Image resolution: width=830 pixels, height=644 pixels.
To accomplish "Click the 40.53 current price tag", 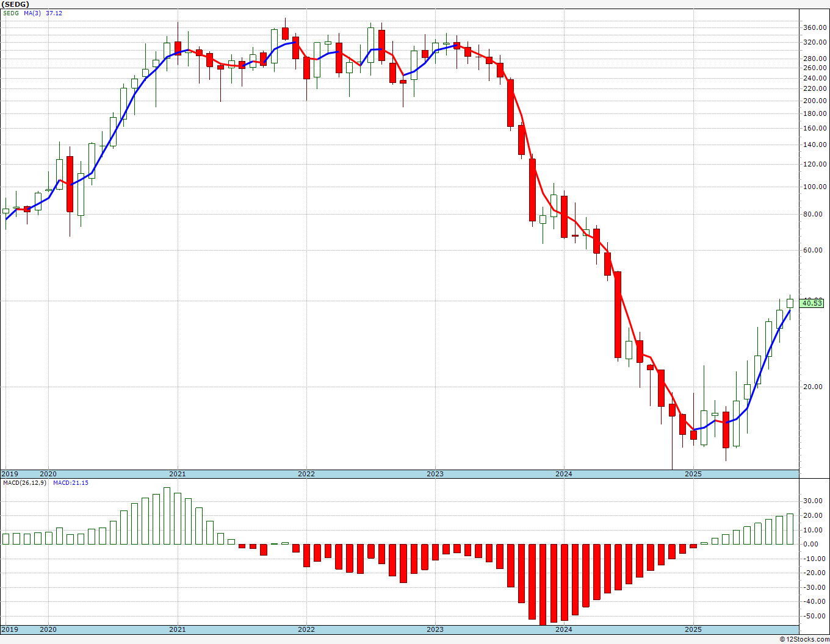I will click(x=812, y=303).
